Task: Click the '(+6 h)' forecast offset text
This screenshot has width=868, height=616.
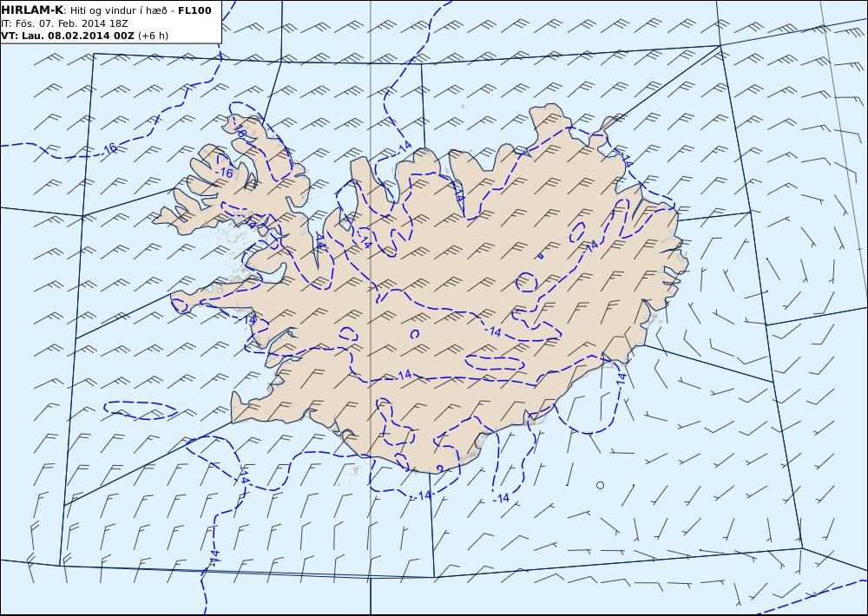Action: pos(153,36)
